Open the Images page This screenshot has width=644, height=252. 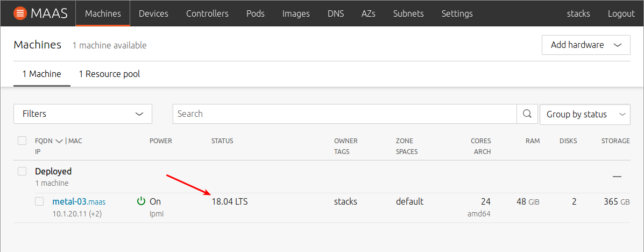click(x=296, y=13)
